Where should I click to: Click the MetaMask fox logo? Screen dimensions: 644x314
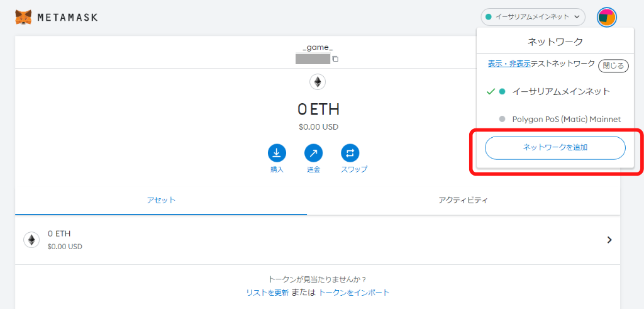click(x=23, y=17)
